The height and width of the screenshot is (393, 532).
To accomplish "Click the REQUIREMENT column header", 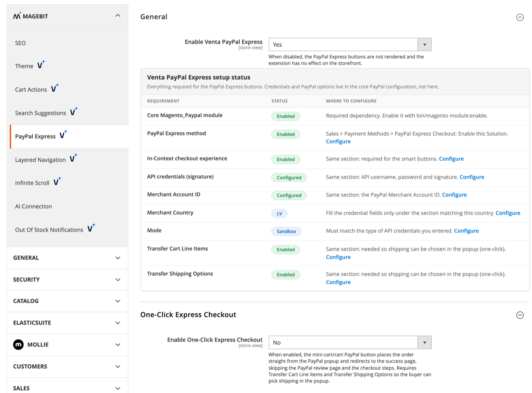I will pos(163,101).
